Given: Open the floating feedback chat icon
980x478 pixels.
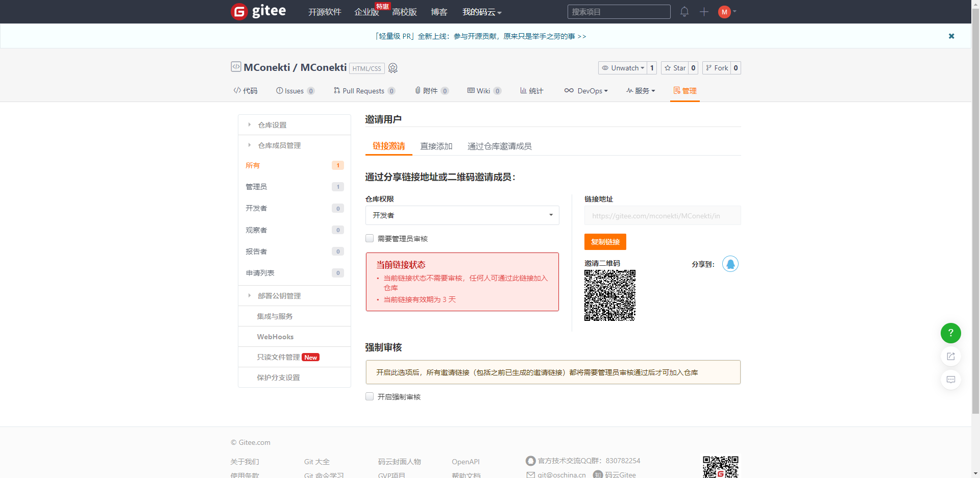Looking at the screenshot, I should (x=951, y=380).
